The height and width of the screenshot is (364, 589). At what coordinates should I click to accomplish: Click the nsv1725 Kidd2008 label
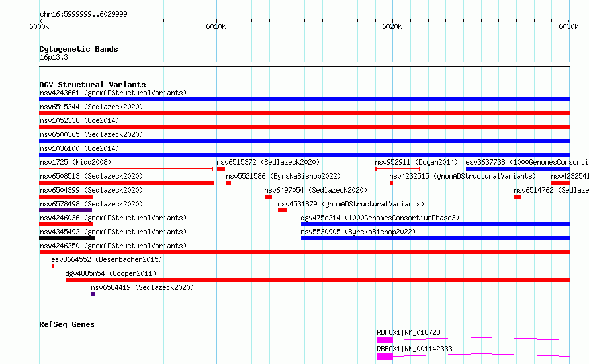(x=75, y=162)
